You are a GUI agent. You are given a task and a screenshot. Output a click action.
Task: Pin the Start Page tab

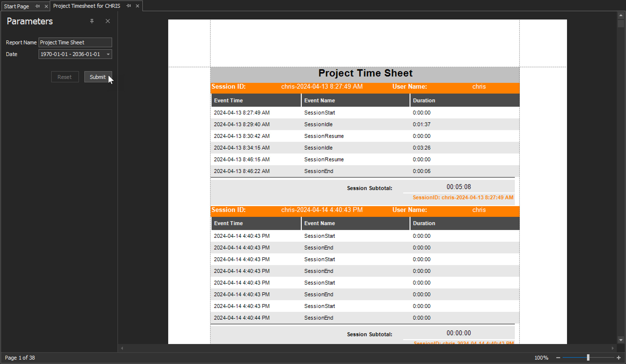tap(38, 6)
